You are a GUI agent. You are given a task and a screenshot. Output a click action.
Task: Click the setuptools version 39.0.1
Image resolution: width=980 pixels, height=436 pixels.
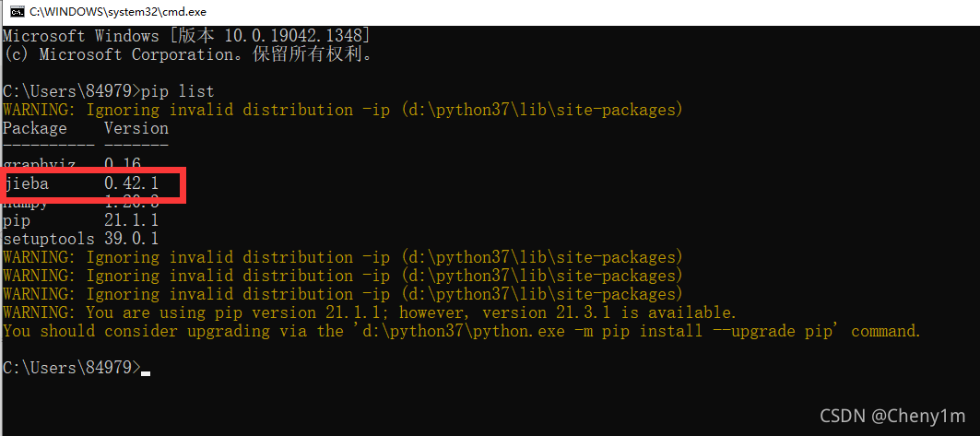(131, 239)
